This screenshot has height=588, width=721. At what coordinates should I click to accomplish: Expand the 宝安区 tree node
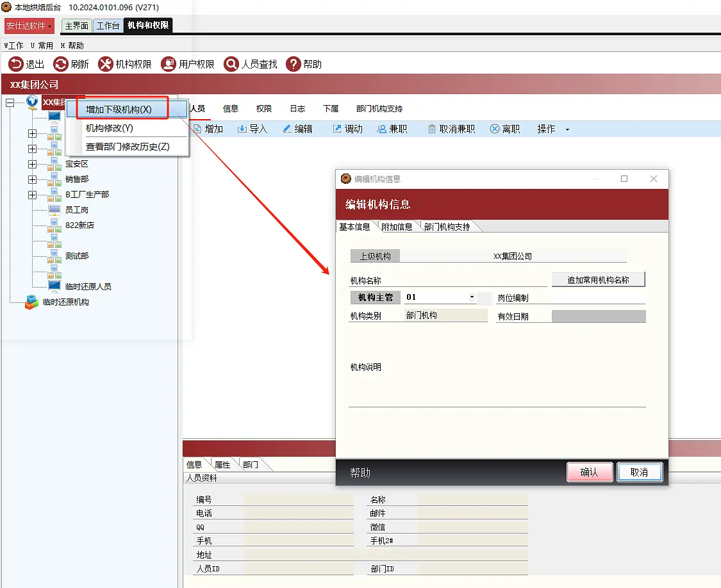click(32, 164)
